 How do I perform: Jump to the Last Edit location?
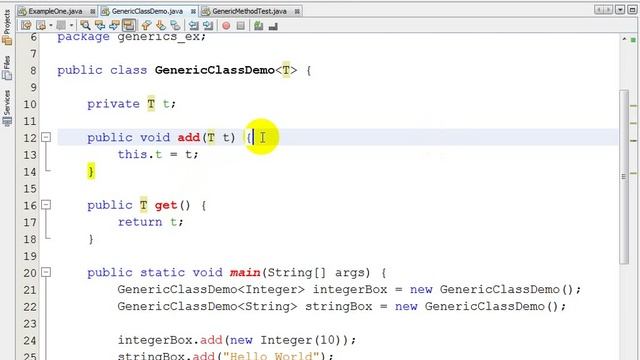point(26,26)
